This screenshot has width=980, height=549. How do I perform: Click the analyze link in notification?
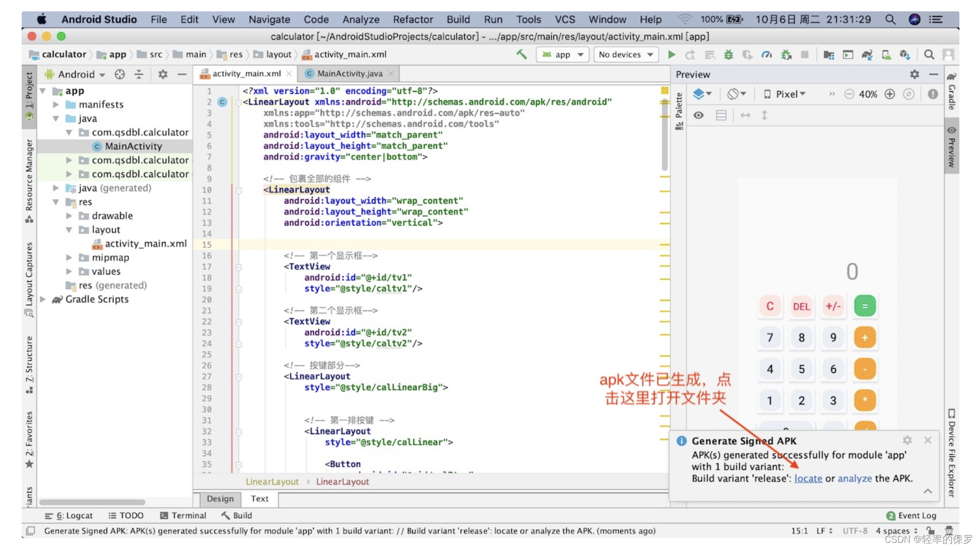point(855,478)
